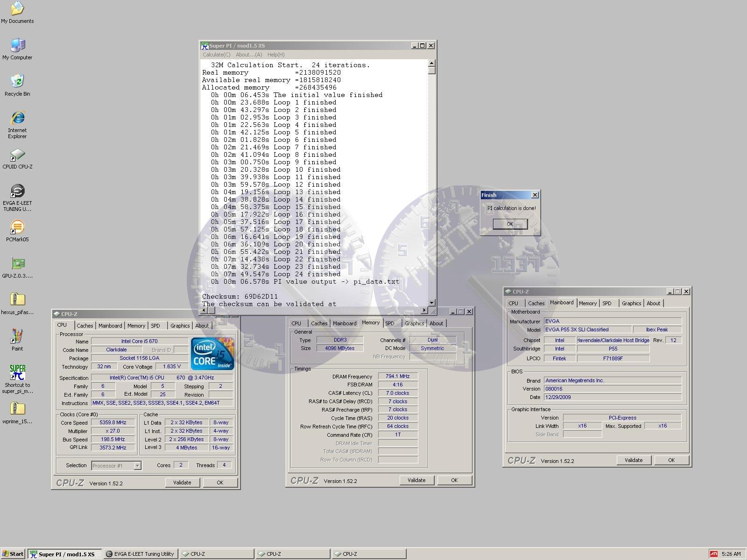Open the Recycle Bin icon
Image resolution: width=747 pixels, height=560 pixels.
click(17, 85)
